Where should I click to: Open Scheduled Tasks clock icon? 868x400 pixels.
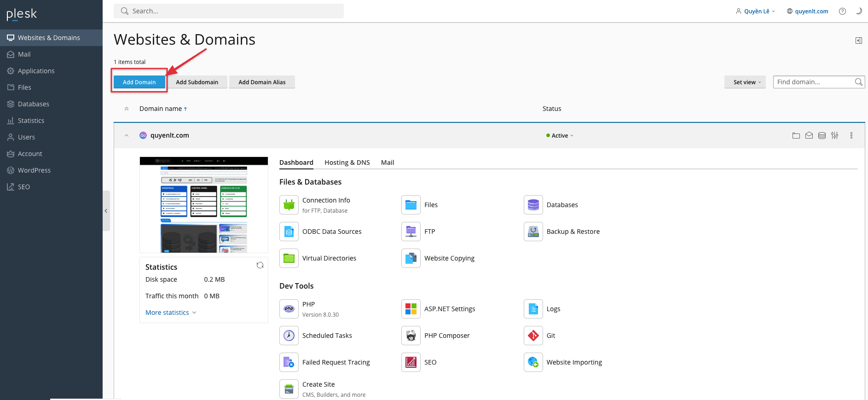[289, 336]
